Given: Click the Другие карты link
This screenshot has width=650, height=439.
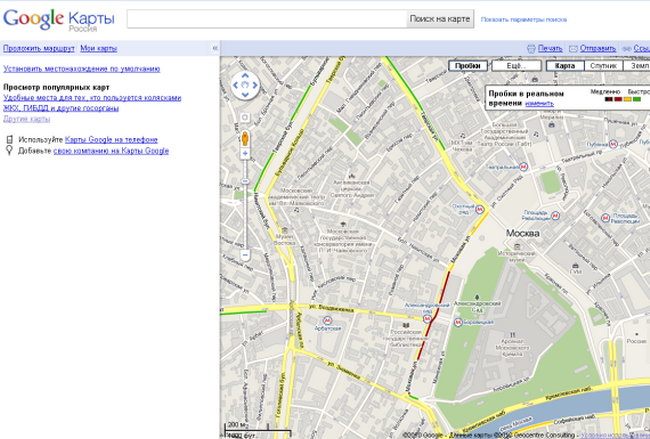Looking at the screenshot, I should point(27,119).
